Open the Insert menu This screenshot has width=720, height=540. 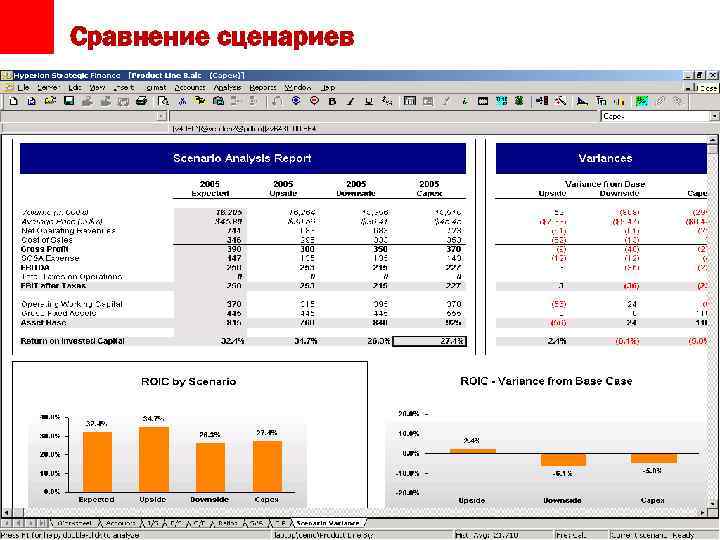click(x=124, y=87)
